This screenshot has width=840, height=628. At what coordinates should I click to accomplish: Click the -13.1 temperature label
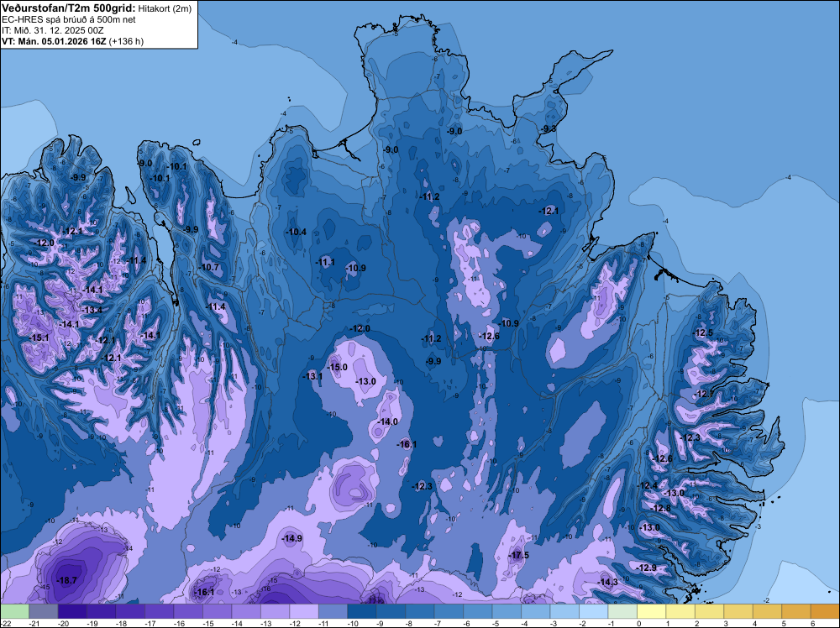(312, 376)
